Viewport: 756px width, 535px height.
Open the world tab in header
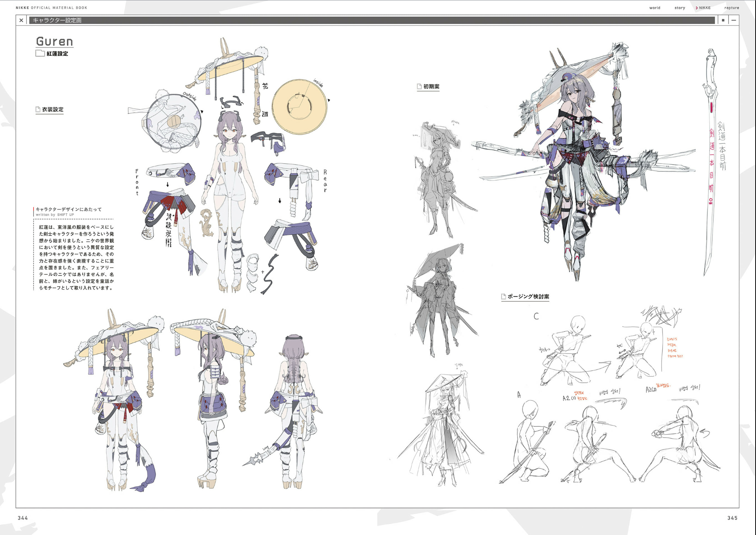tap(655, 8)
